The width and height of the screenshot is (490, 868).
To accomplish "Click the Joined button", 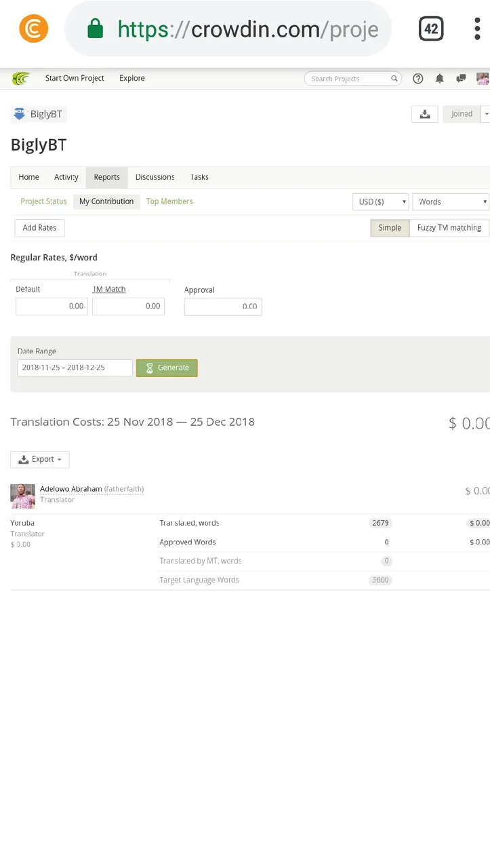I will click(x=462, y=114).
